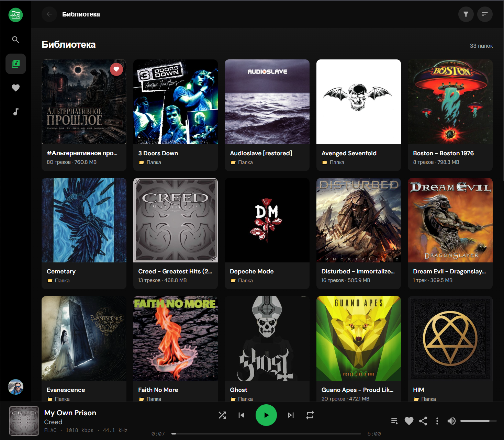Open Dream Evil Dragonslayer cover
Screen dimensions: 504x440
pos(450,220)
